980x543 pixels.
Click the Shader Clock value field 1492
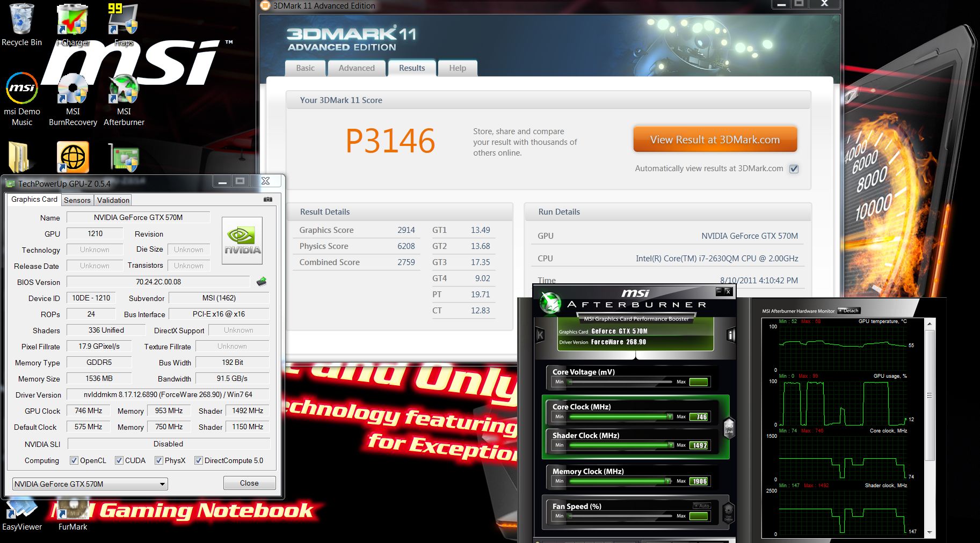(699, 445)
